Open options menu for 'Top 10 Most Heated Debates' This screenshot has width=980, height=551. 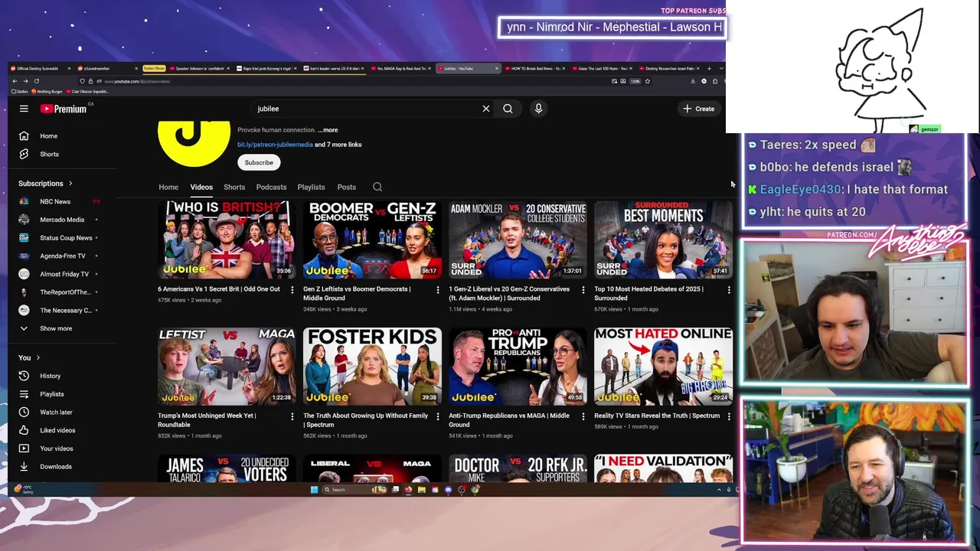[729, 289]
